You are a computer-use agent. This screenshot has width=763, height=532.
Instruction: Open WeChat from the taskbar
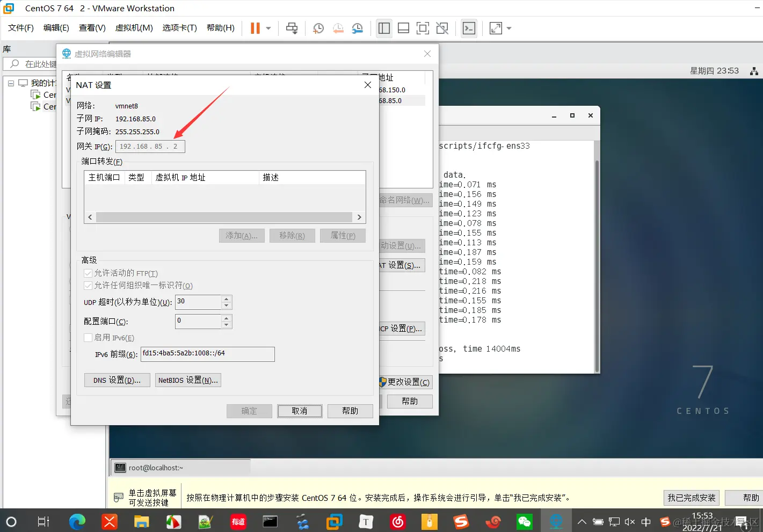tap(525, 521)
